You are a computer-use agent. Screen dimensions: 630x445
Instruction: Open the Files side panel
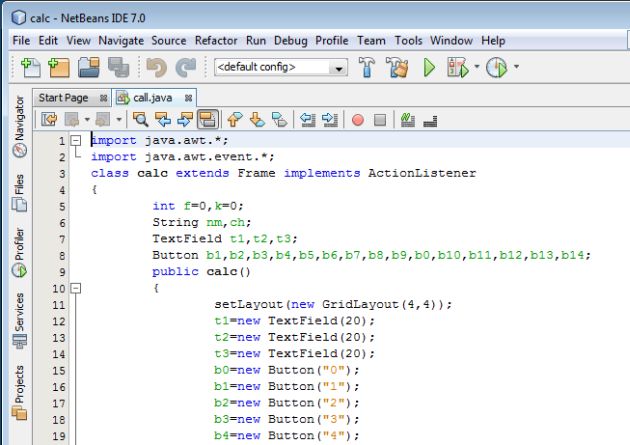(19, 192)
